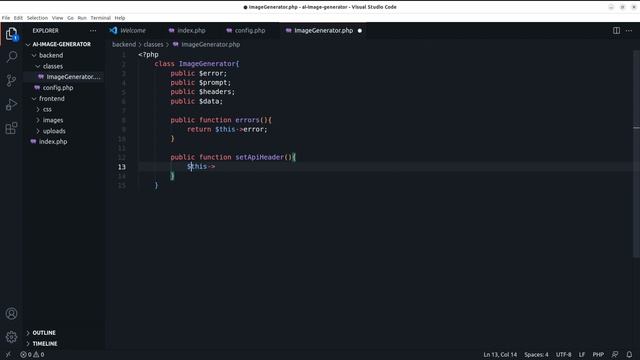This screenshot has height=360, width=640.
Task: Click unsaved dot on ImageGenerator.php tab
Action: point(360,31)
